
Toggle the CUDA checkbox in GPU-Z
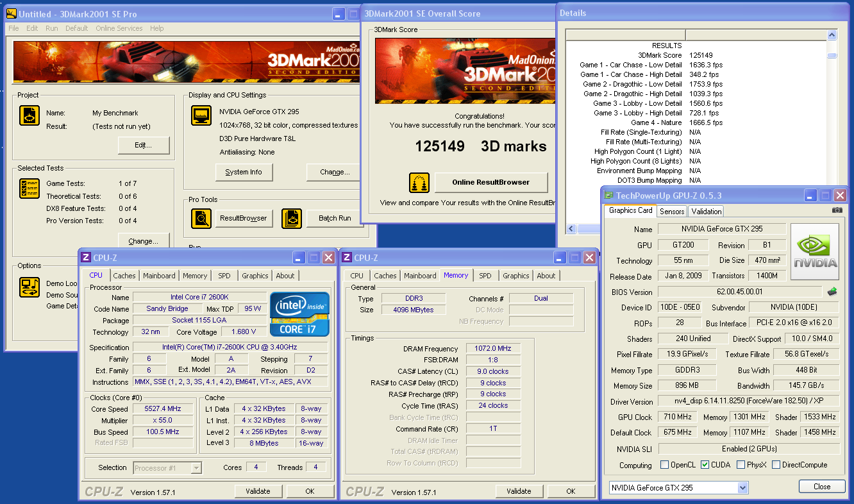pos(705,465)
